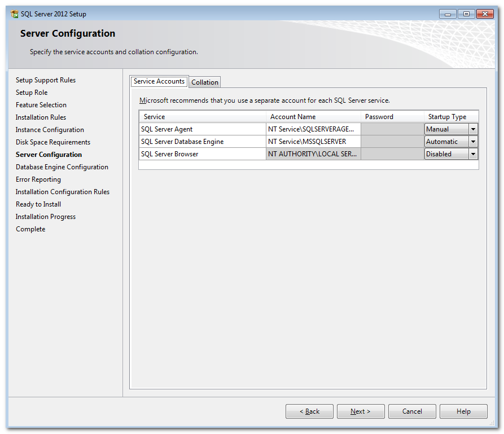Viewport: 504px width, 434px height.
Task: Maximize the setup window
Action: click(x=467, y=14)
